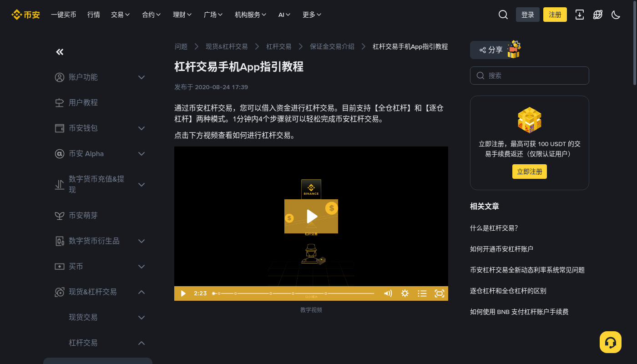Screen dimensions: 637x364
Task: Go to 行情 in top navigation
Action: pos(94,15)
